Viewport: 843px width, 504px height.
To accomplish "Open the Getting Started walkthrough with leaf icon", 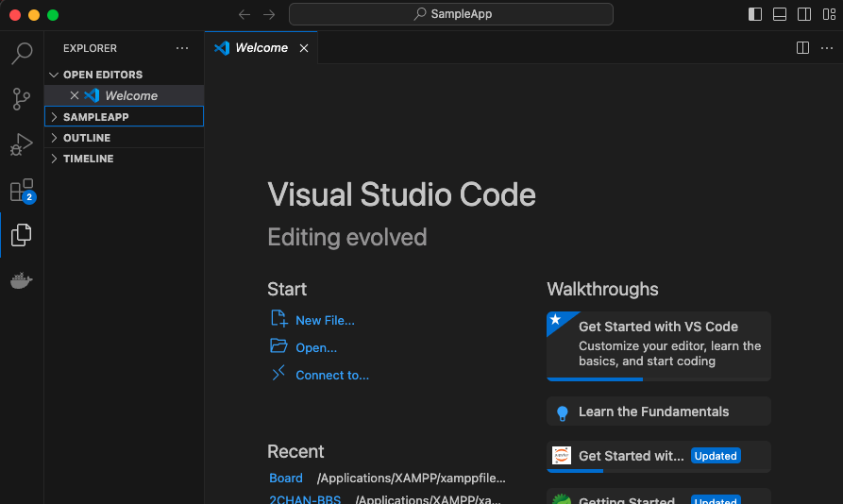I will coord(659,496).
